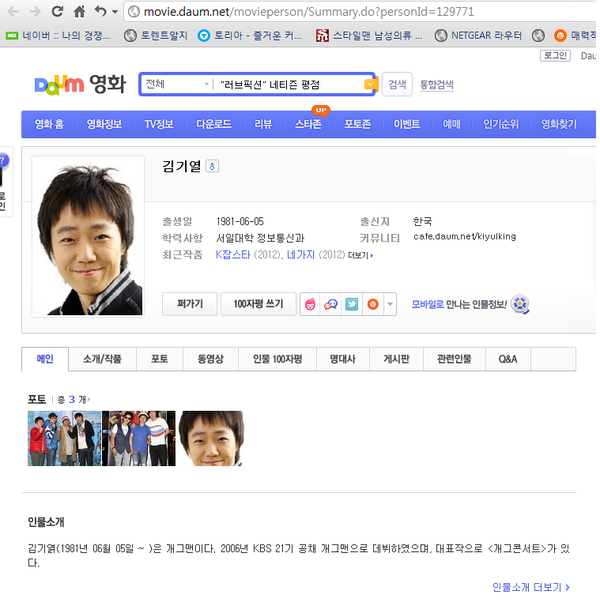Image resolution: width=600 pixels, height=602 pixels.
Task: Click the Daum logo
Action: (x=59, y=84)
